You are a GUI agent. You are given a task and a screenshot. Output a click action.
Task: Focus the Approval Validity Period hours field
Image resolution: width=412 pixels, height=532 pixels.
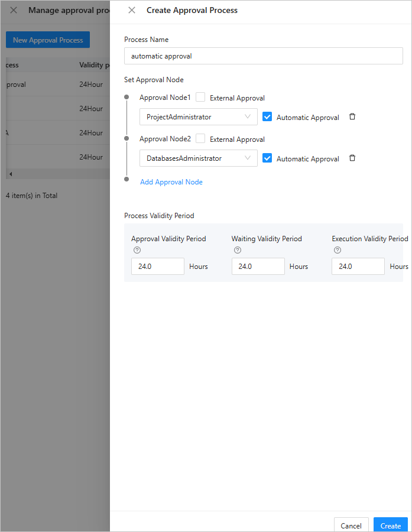pyautogui.click(x=158, y=267)
